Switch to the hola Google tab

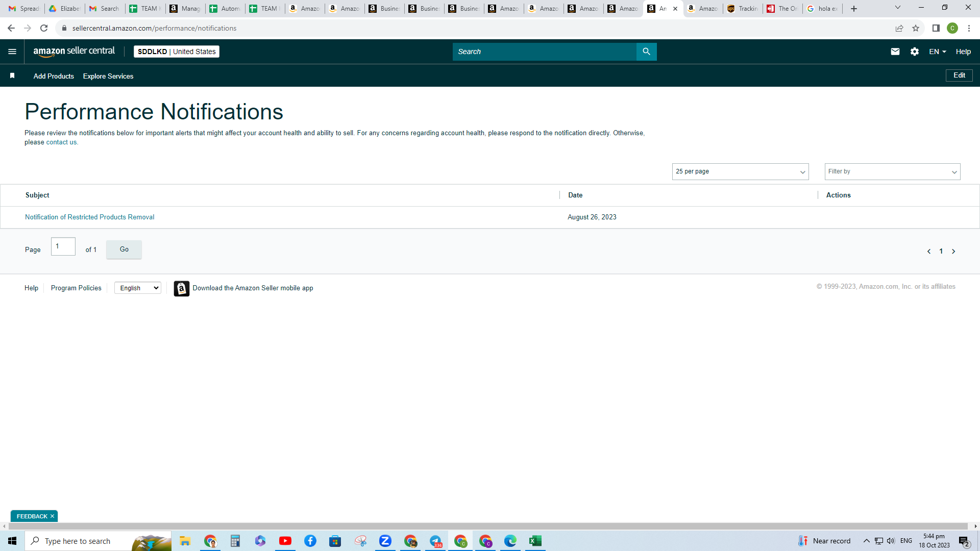(822, 9)
